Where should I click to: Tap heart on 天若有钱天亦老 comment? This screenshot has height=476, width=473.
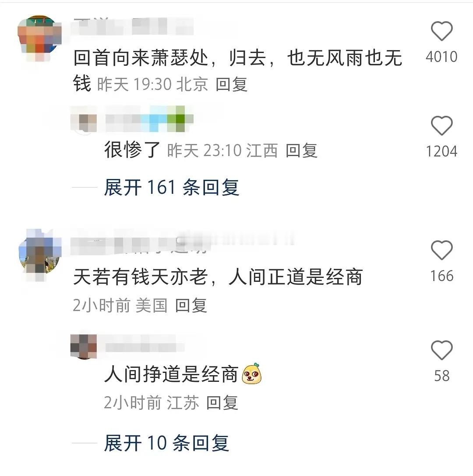[x=441, y=250]
